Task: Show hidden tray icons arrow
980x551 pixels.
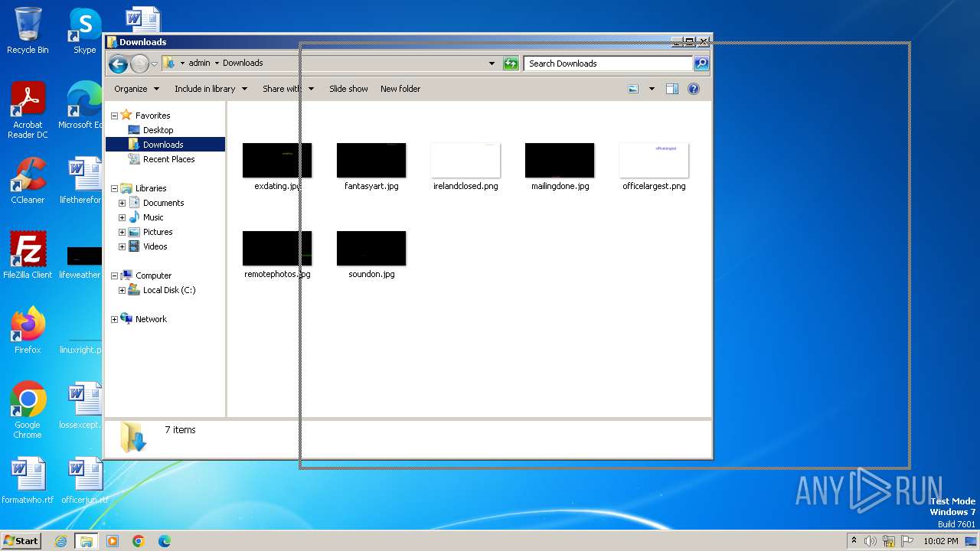Action: [854, 540]
